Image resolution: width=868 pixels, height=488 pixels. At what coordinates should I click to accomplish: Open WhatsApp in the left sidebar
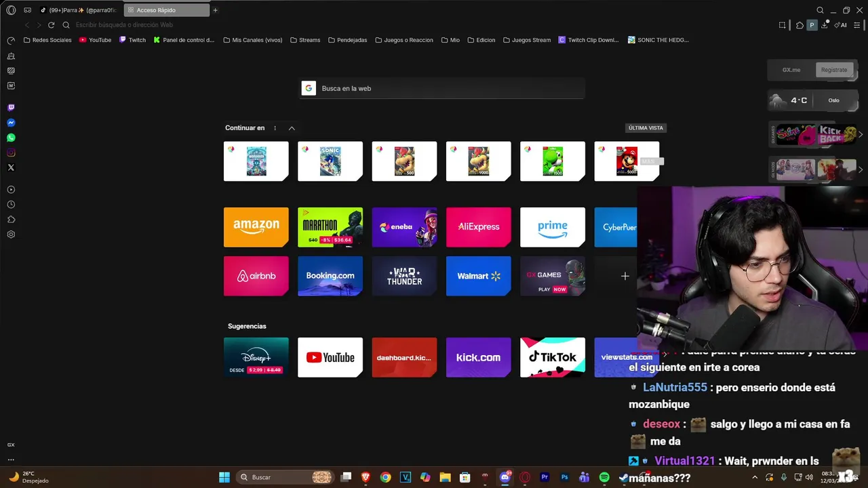pos(11,138)
